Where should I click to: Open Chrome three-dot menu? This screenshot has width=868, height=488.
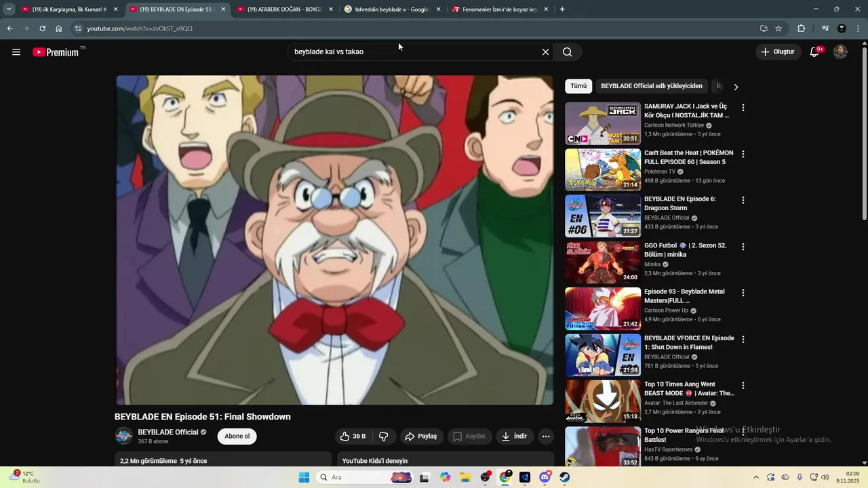pyautogui.click(x=859, y=28)
